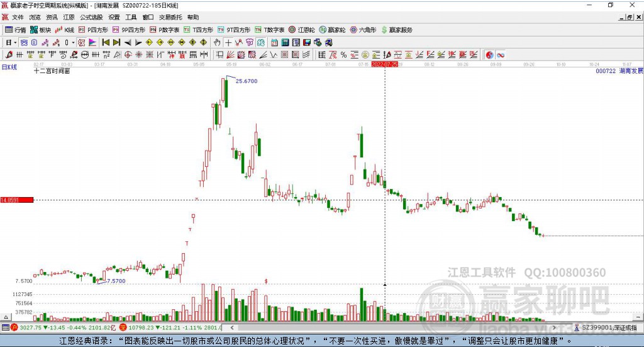Click the yin-yang icon in toolbar
644x347 pixels.
(x=490, y=55)
